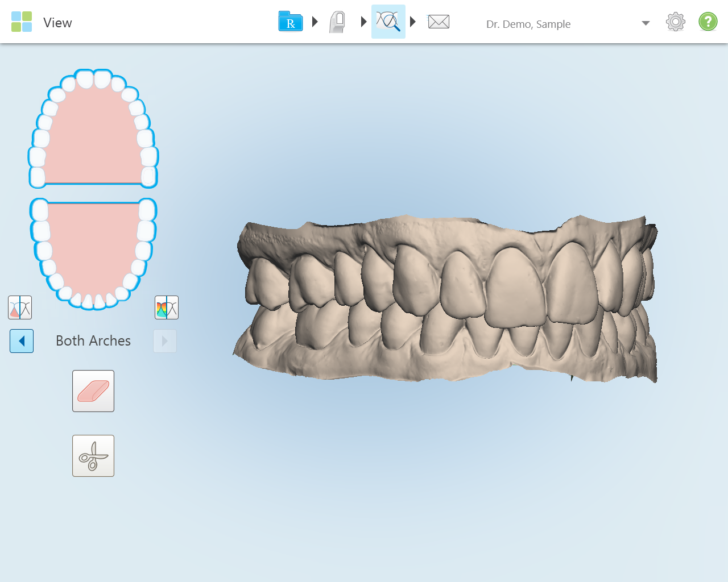
Task: Toggle the occlusal clearance color map
Action: point(167,307)
